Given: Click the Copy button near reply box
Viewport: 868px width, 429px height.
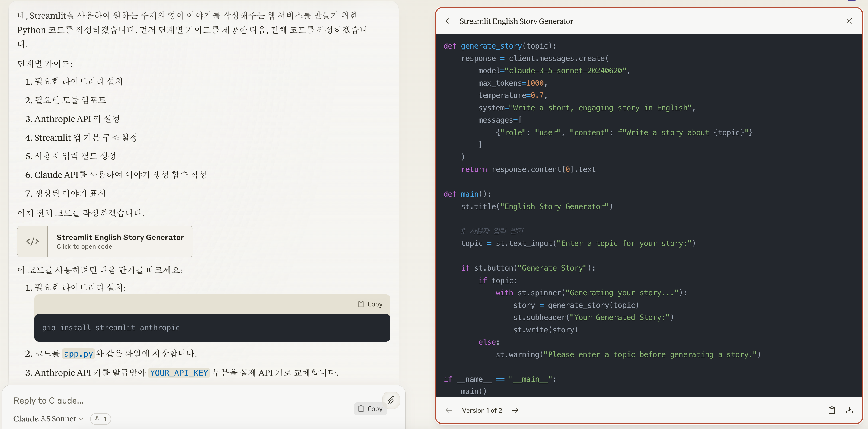Looking at the screenshot, I should pyautogui.click(x=370, y=408).
